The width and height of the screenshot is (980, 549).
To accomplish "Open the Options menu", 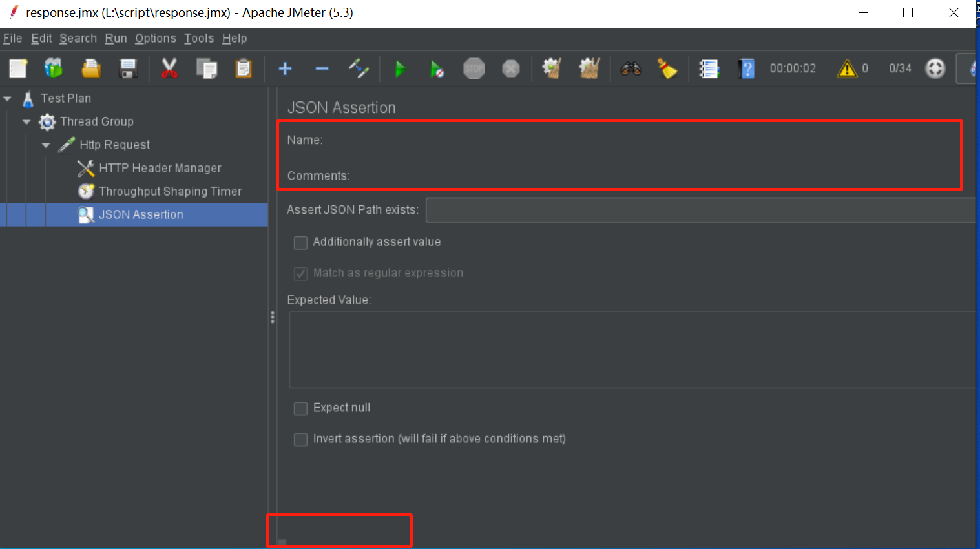I will point(155,39).
